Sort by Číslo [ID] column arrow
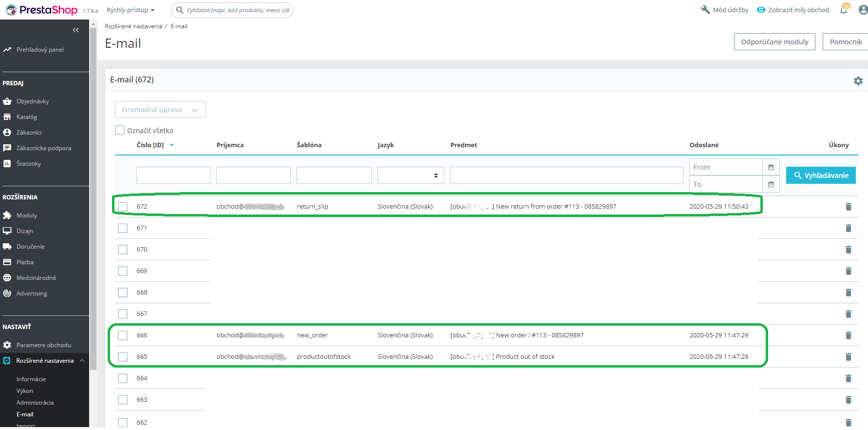 pos(171,145)
